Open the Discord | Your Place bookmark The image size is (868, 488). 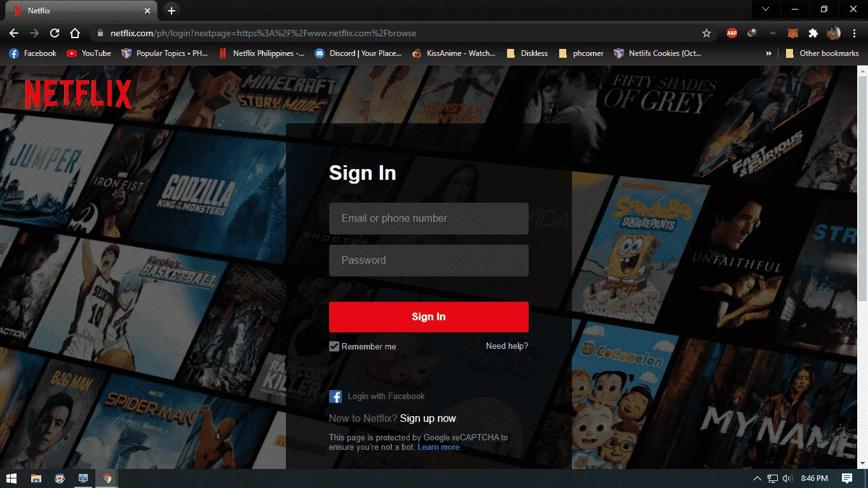tap(358, 53)
